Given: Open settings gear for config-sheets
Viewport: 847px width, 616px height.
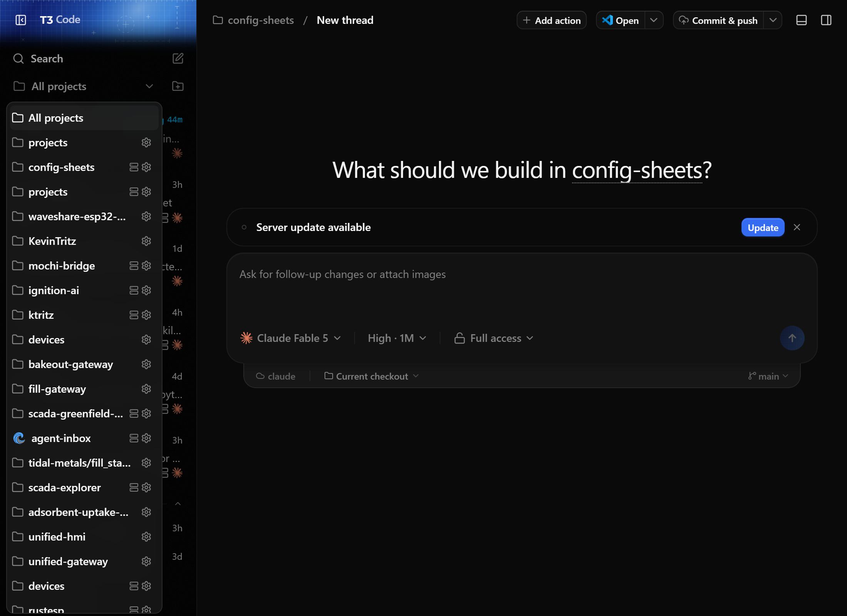Looking at the screenshot, I should click(x=146, y=167).
